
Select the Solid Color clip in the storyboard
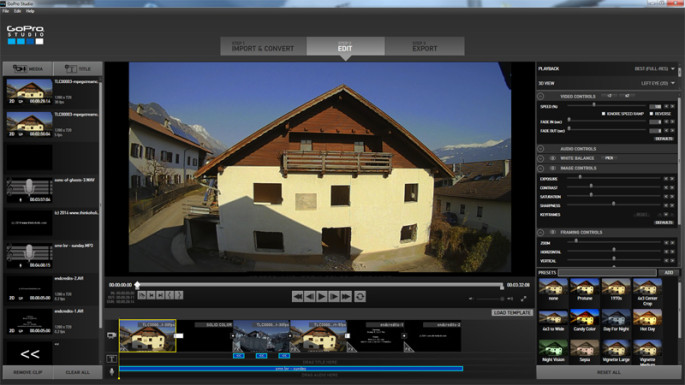pyautogui.click(x=204, y=336)
